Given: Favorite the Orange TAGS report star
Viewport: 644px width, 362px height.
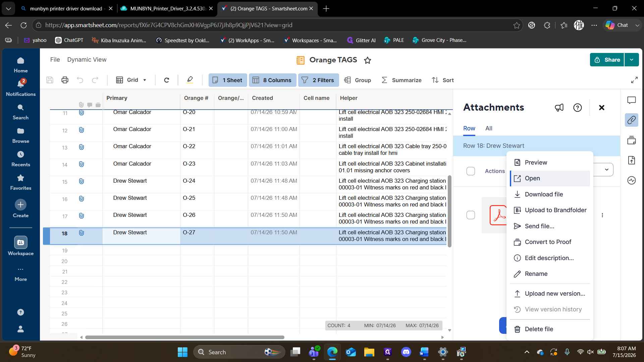Looking at the screenshot, I should coord(368,60).
